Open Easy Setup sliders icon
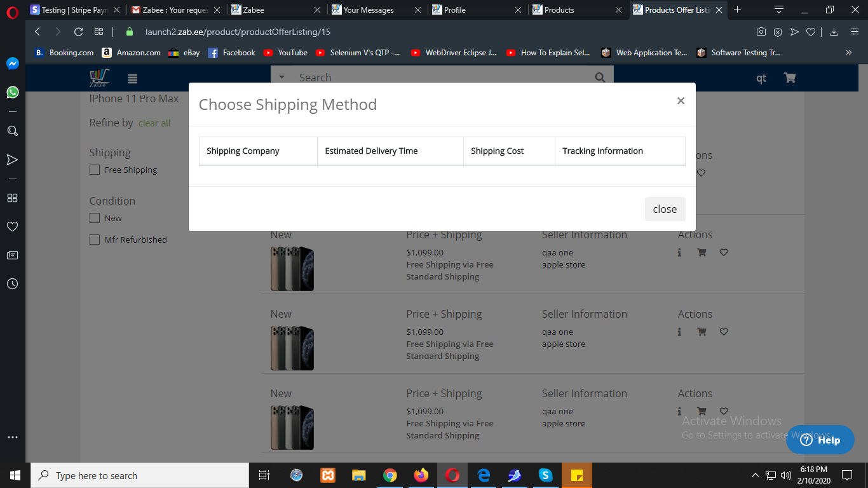868x488 pixels. [853, 32]
